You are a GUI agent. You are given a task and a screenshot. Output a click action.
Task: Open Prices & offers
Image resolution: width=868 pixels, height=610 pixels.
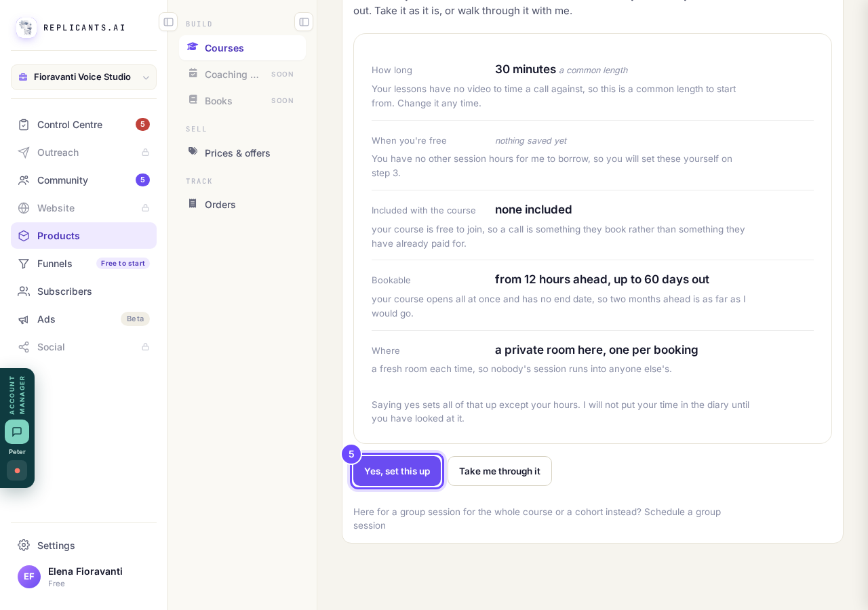coord(242,153)
